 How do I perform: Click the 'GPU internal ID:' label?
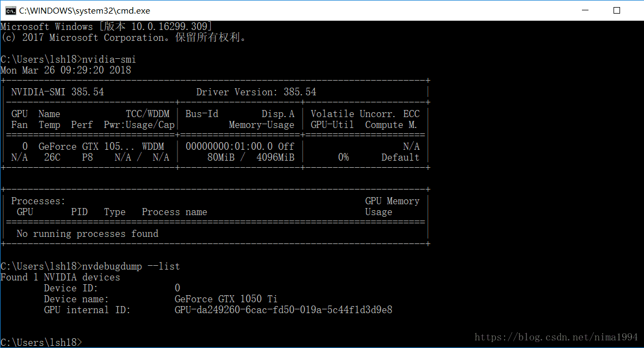87,310
